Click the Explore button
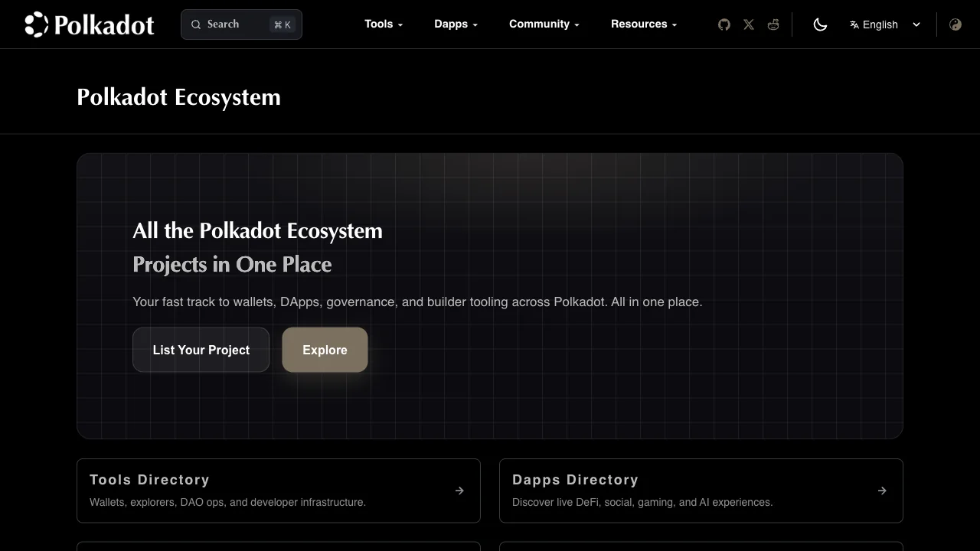This screenshot has width=980, height=551. click(x=325, y=350)
